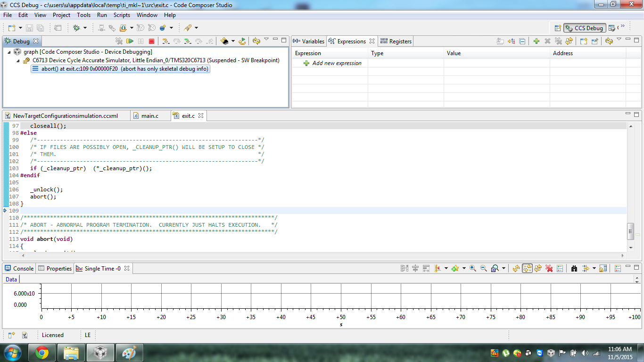Click the flashlight Search icon in main toolbar
The image size is (644, 362).
coord(188,28)
